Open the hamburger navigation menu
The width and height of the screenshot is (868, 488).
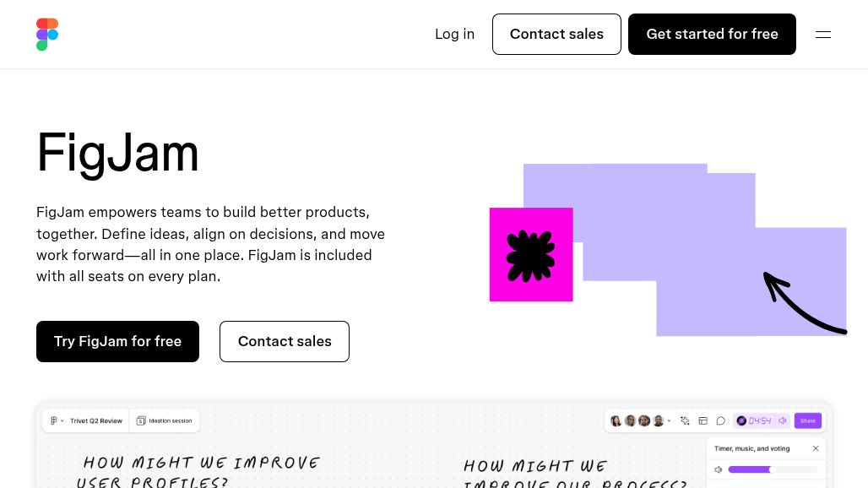tap(822, 35)
